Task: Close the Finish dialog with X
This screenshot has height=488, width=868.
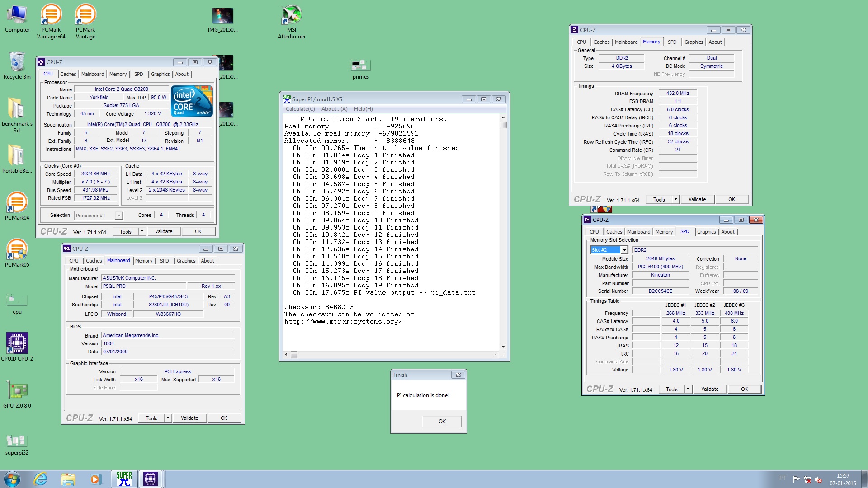Action: 458,375
